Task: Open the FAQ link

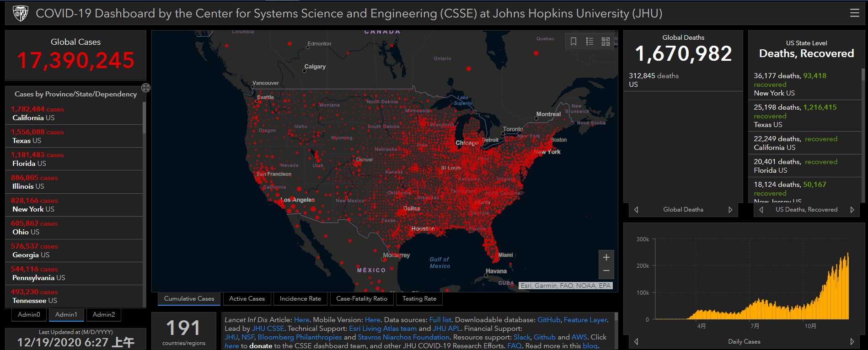Action: 514,346
